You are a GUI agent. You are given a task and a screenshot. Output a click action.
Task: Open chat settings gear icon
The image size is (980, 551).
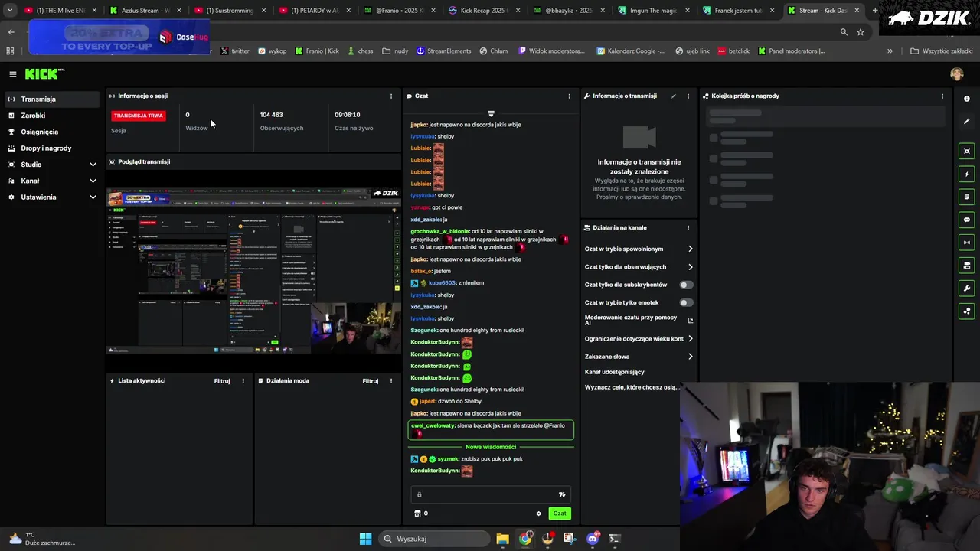pyautogui.click(x=538, y=514)
